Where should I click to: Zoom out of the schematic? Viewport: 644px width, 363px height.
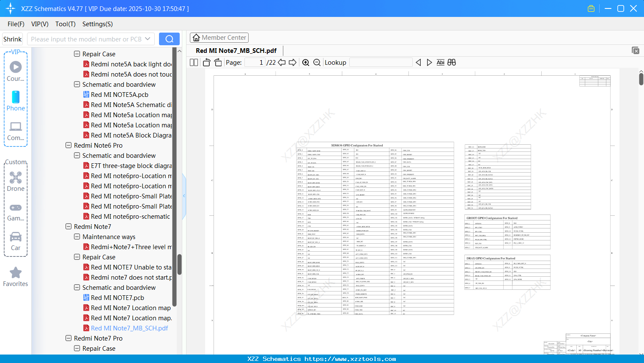coord(317,63)
